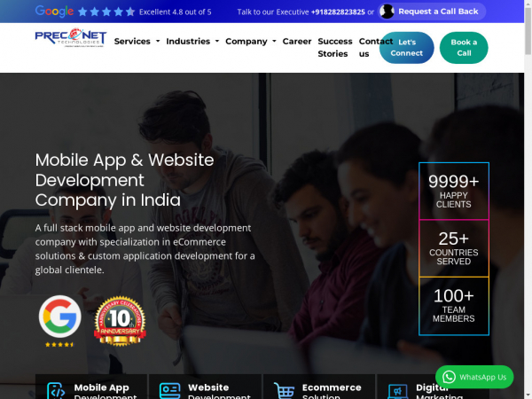Click Talk to our Executive text
This screenshot has height=399, width=532.
(273, 12)
